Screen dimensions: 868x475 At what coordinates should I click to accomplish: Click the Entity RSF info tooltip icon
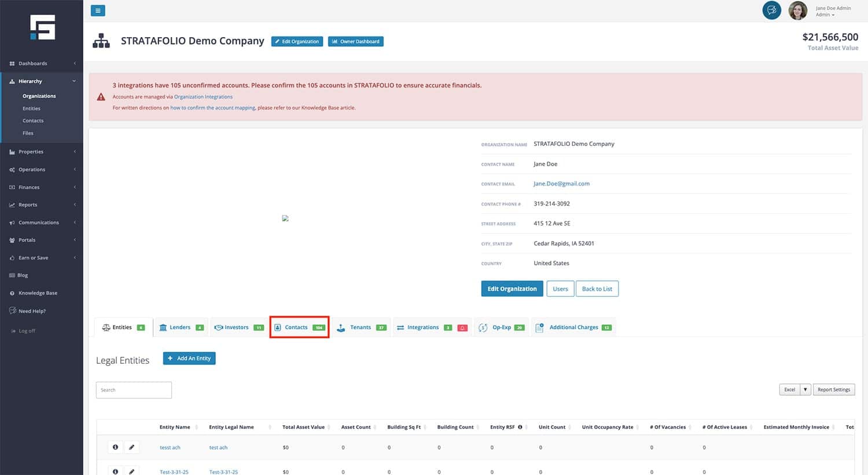pyautogui.click(x=520, y=427)
